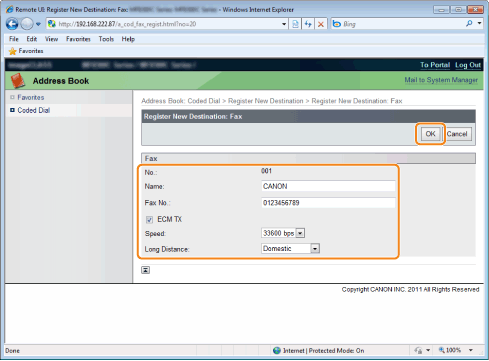Click the Protected Mode On status text

[x=336, y=351]
